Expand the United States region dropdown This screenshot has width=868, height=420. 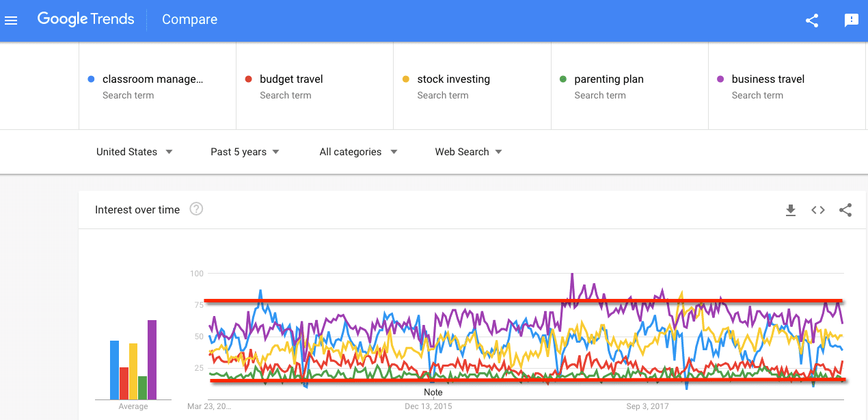coord(134,152)
